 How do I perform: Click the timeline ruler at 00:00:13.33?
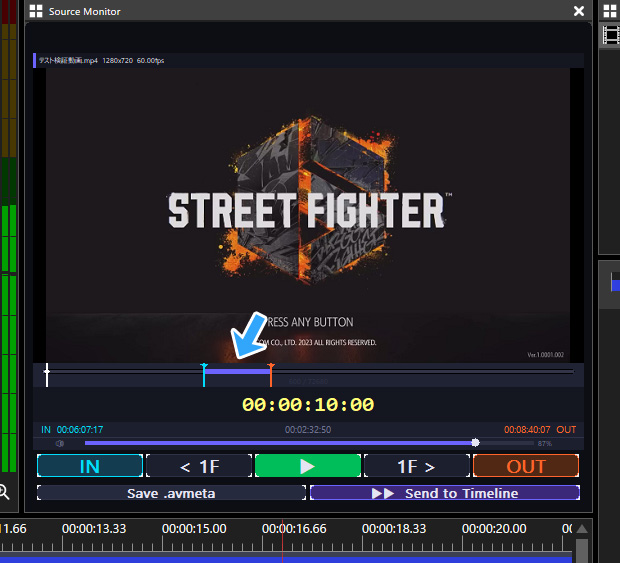pyautogui.click(x=94, y=529)
